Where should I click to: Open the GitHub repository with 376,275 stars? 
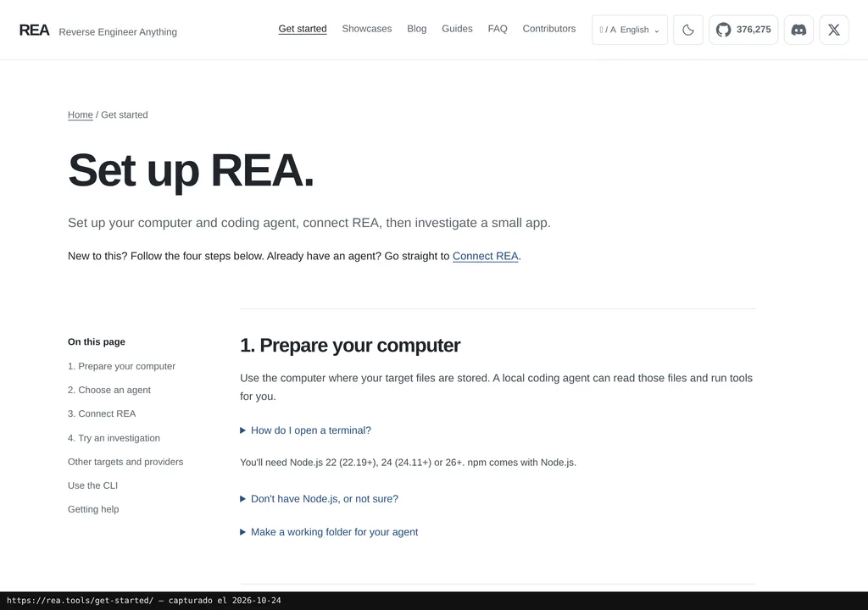point(743,30)
